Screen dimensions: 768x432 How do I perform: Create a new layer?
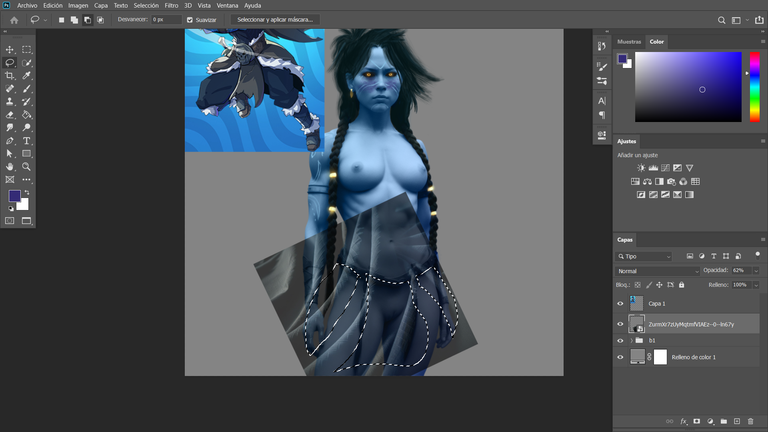[737, 421]
